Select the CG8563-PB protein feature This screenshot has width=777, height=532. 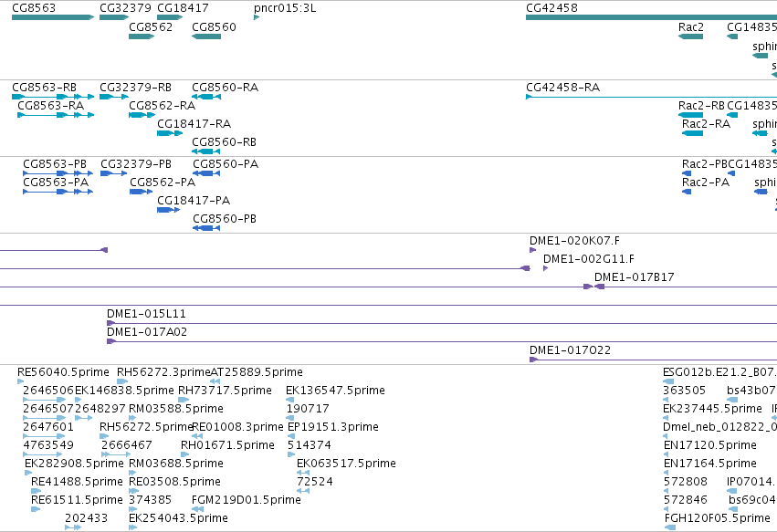click(x=58, y=173)
